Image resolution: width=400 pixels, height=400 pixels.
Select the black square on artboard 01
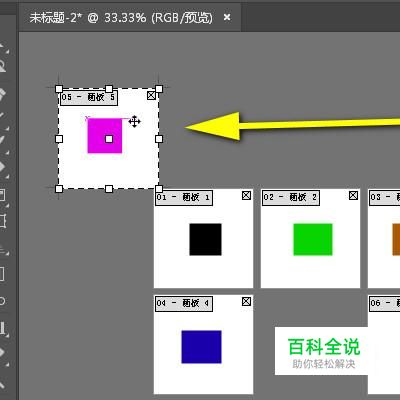(x=205, y=239)
